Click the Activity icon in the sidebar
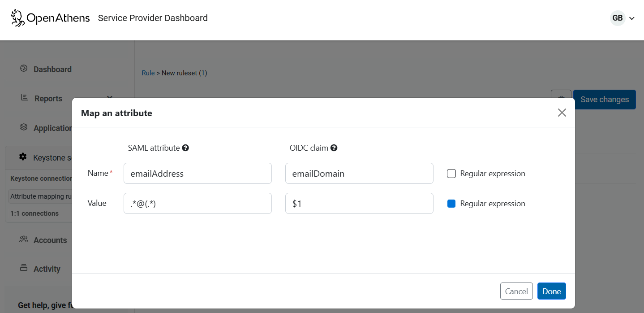Screen dimensions: 644x313 [x=23, y=268]
